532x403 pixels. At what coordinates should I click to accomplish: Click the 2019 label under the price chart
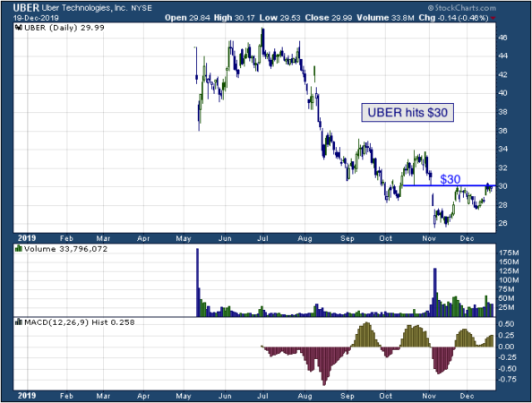click(x=27, y=238)
